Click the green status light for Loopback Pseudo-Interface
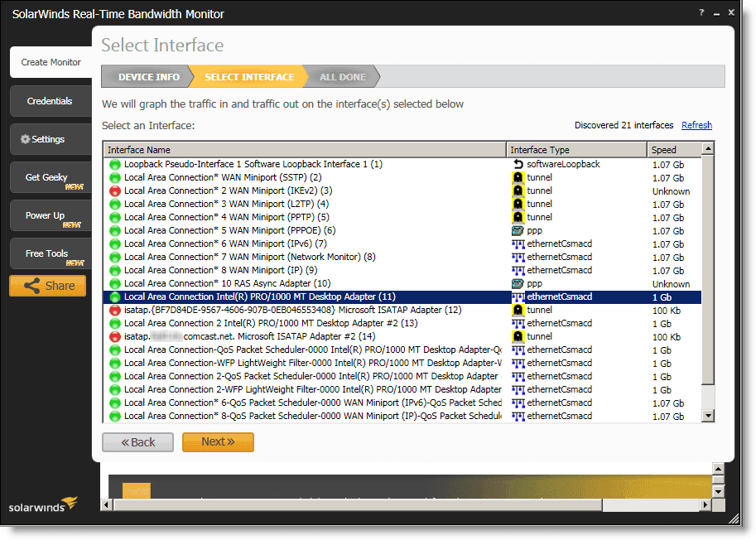756x540 pixels. [x=114, y=164]
